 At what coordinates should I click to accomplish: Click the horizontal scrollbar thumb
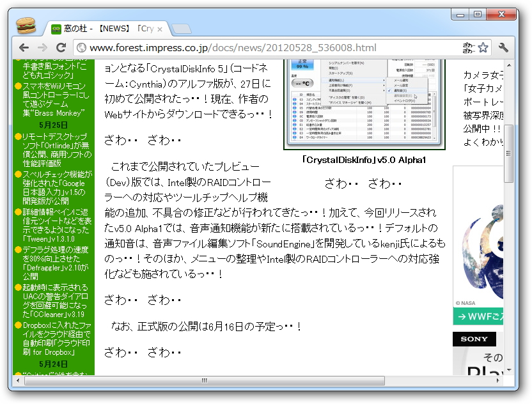(x=205, y=380)
